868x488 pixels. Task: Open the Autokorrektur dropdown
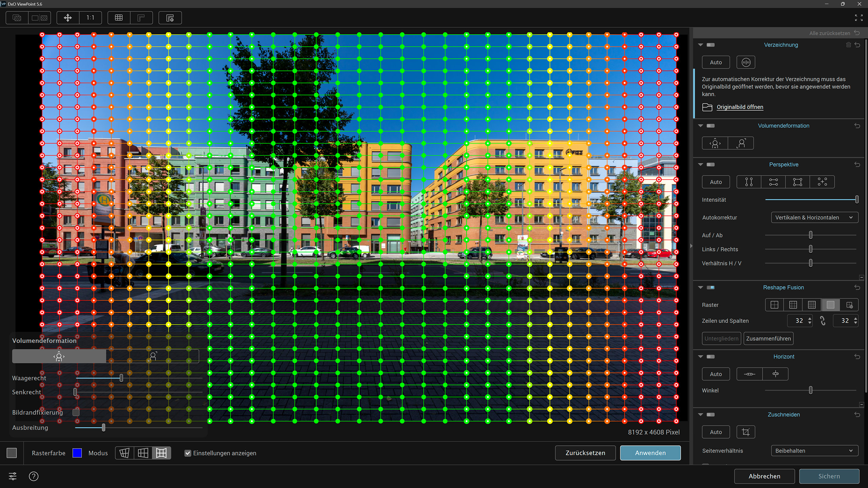(814, 218)
